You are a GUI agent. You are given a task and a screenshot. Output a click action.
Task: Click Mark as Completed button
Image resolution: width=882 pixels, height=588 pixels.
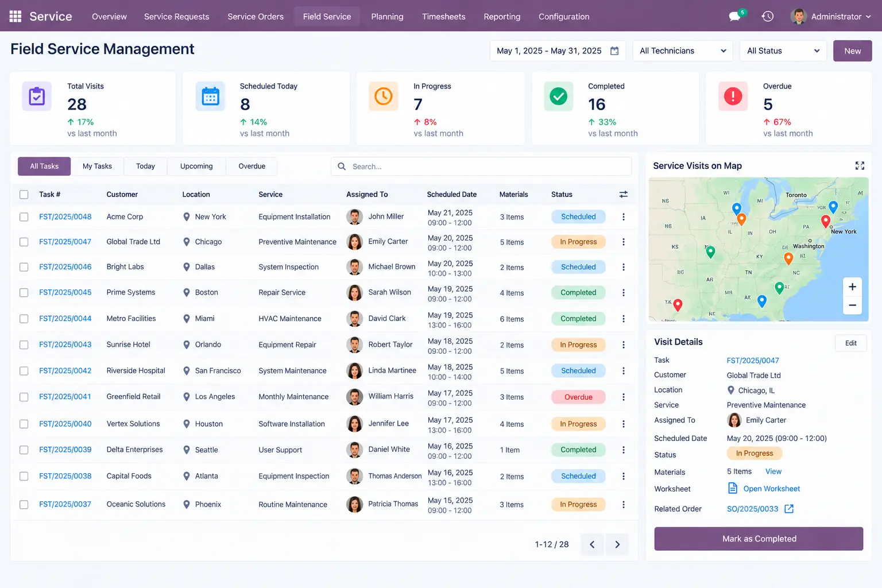pos(759,539)
